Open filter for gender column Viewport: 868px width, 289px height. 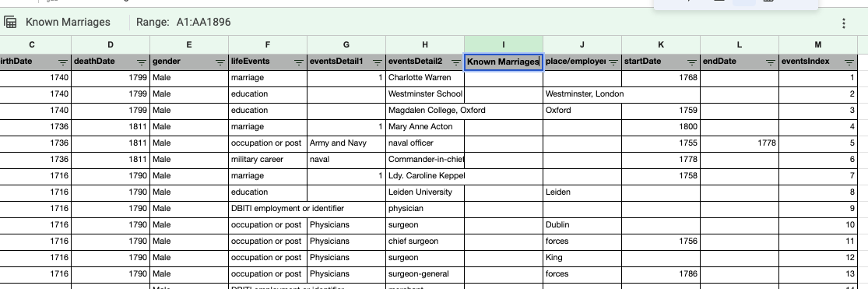220,62
